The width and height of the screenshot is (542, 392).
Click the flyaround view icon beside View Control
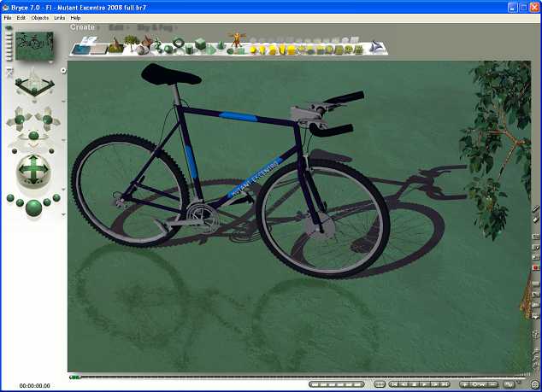9,73
